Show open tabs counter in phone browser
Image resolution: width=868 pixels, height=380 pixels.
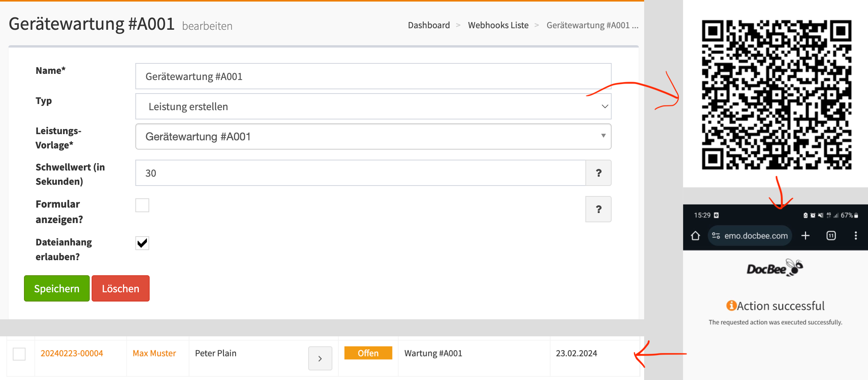point(831,235)
